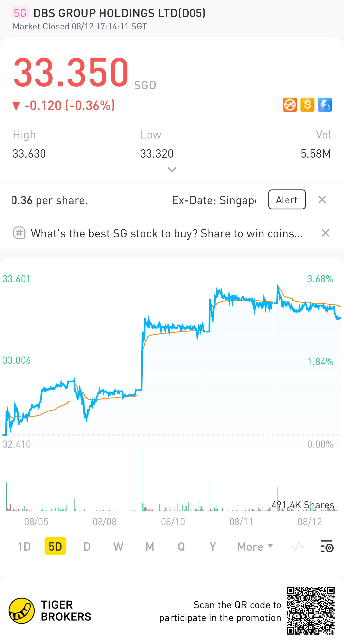The image size is (344, 644).
Task: Select the 5D chart tab
Action: [55, 546]
